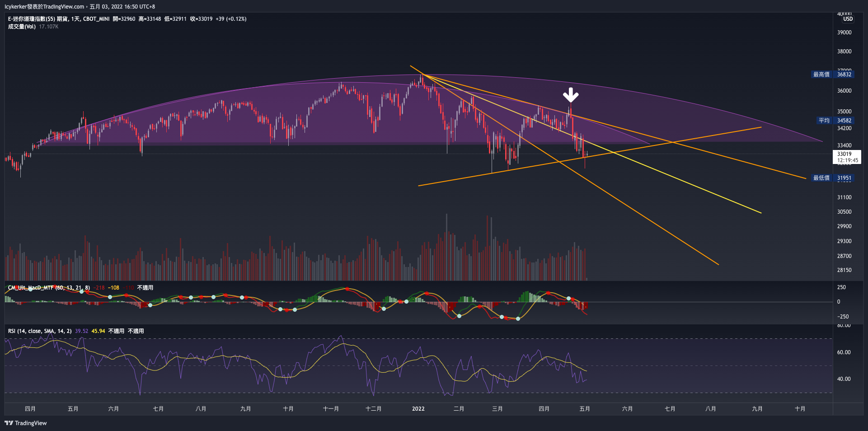The width and height of the screenshot is (868, 431).
Task: Click the 29300 price axis tick
Action: [844, 241]
